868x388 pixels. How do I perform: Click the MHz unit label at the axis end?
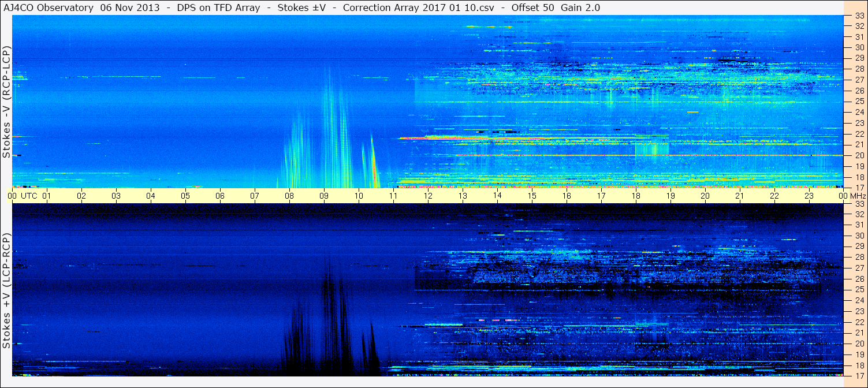[858, 196]
